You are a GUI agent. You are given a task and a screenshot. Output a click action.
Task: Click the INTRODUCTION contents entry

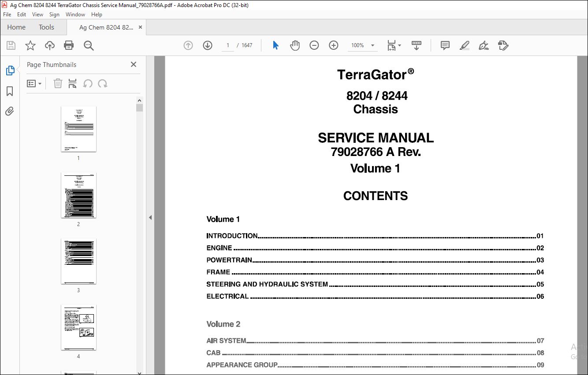375,236
